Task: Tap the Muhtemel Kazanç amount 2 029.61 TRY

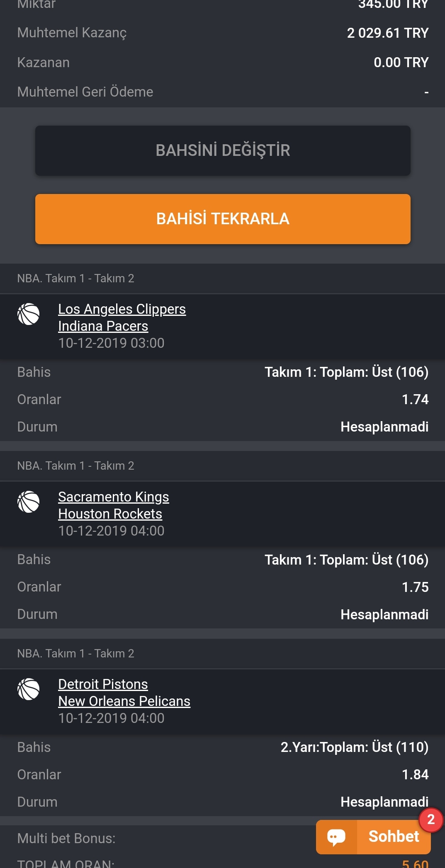Action: [387, 33]
